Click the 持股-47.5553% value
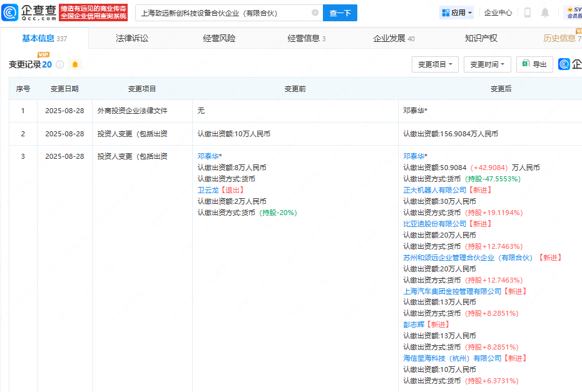The image size is (582, 392). pos(493,179)
